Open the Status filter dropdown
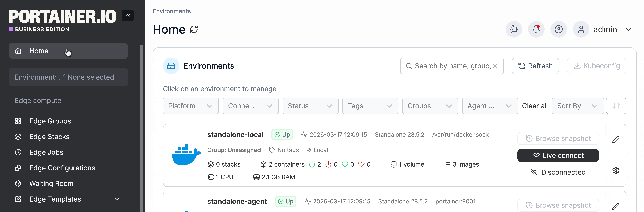 (x=310, y=106)
